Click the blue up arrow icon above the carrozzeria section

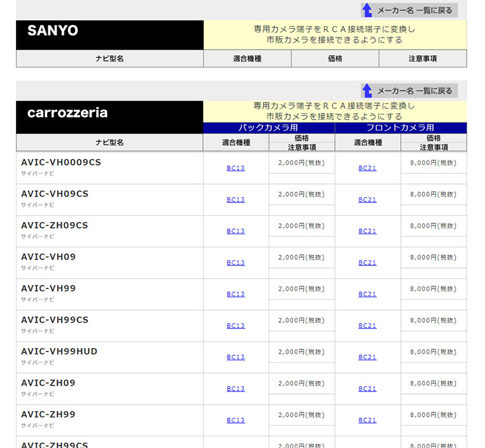(x=367, y=90)
